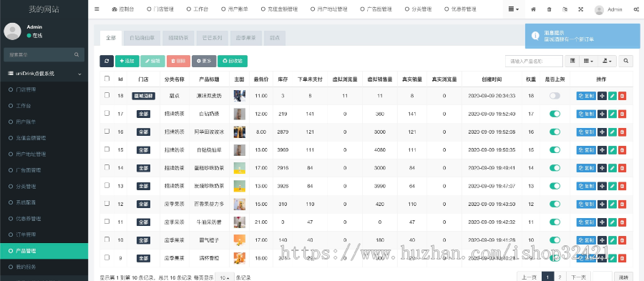Screen dimensions: 644x281
Task: Click the language/copy icon in top bar
Action: click(x=565, y=9)
